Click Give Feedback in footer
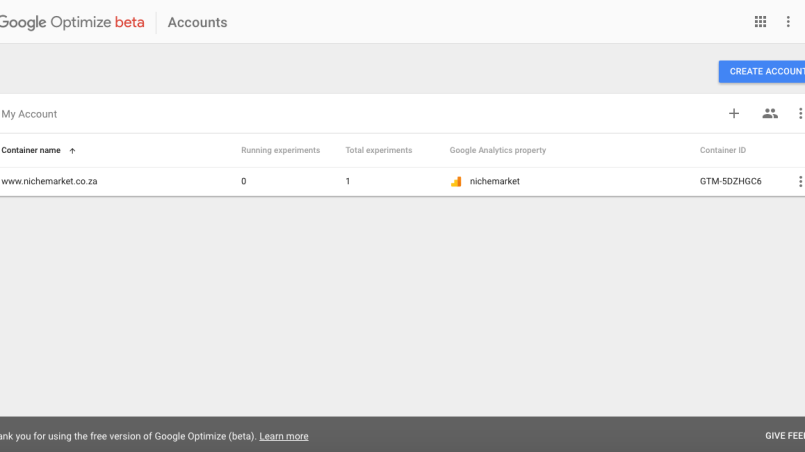The image size is (805, 452). pyautogui.click(x=784, y=436)
